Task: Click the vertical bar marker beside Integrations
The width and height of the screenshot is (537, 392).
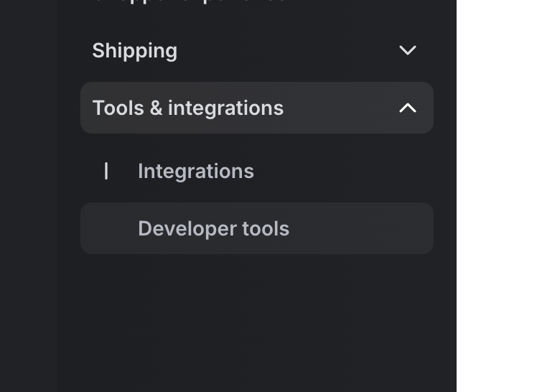Action: pyautogui.click(x=106, y=171)
